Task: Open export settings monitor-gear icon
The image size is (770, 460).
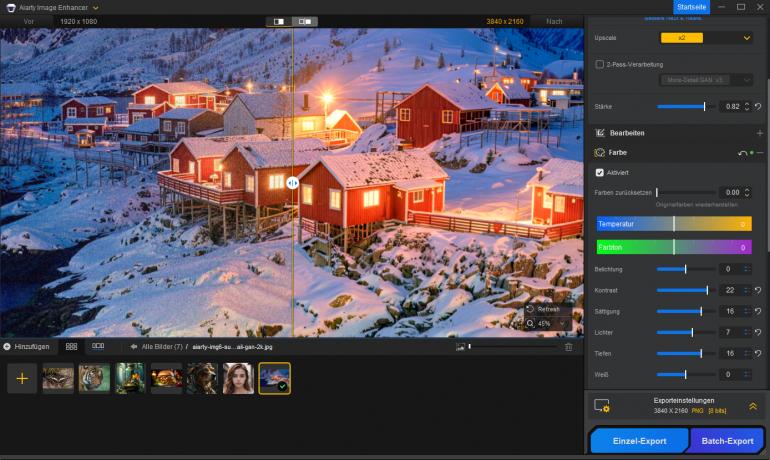Action: coord(602,406)
